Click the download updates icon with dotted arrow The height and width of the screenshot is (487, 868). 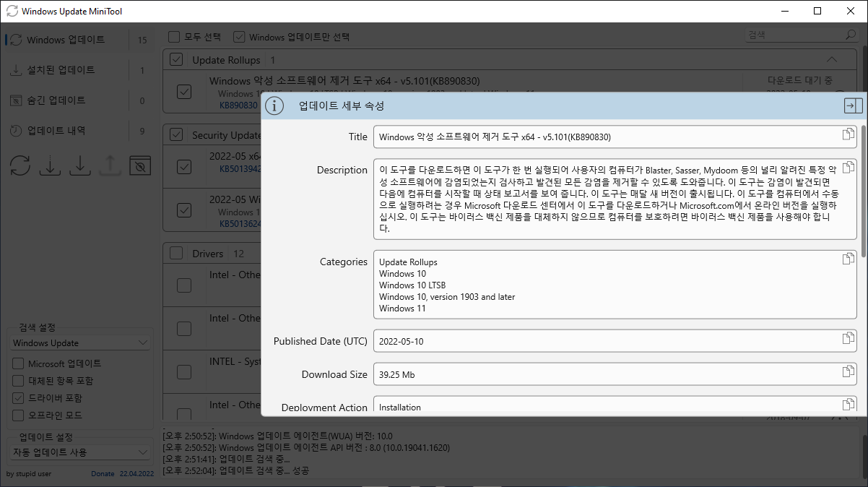click(50, 165)
